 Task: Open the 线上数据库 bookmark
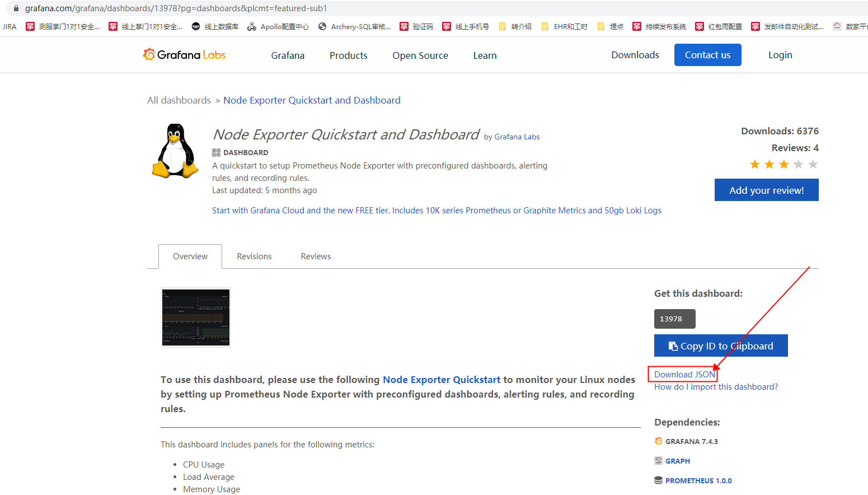point(215,26)
